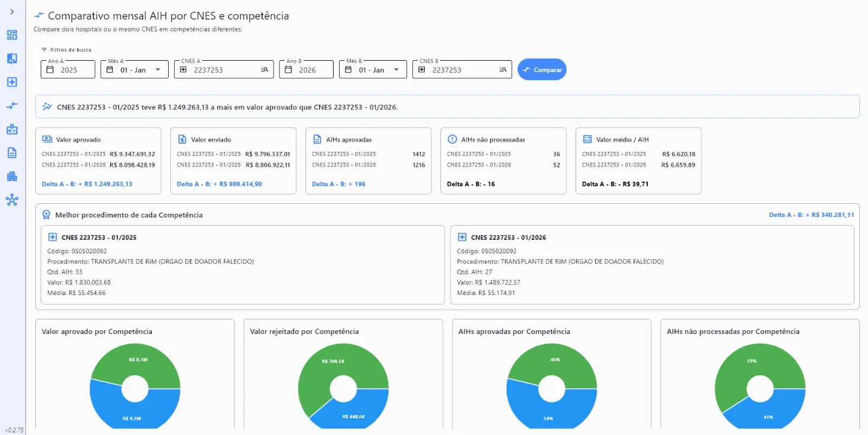The image size is (868, 435).
Task: Click the award icon beside Melhor procedimento
Action: 47,215
